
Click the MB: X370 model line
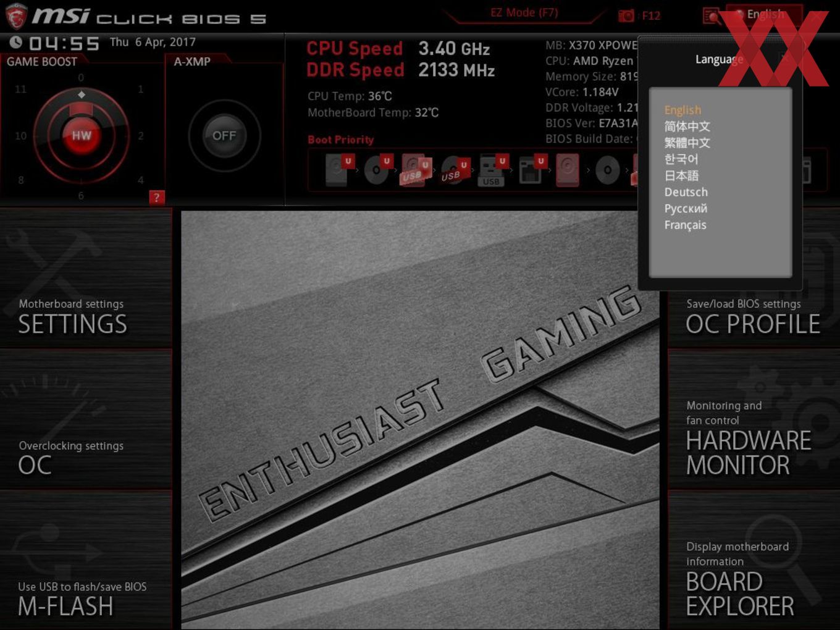click(x=591, y=45)
